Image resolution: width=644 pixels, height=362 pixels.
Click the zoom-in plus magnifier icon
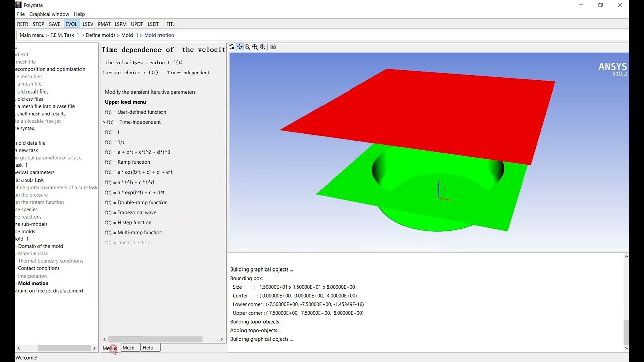(x=255, y=47)
